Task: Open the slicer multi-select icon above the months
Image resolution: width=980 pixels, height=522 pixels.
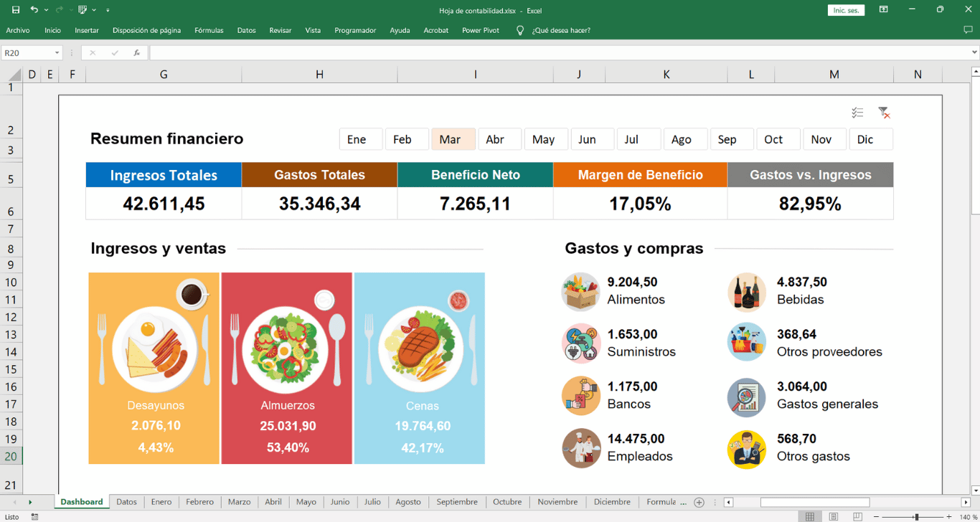Action: pyautogui.click(x=857, y=113)
